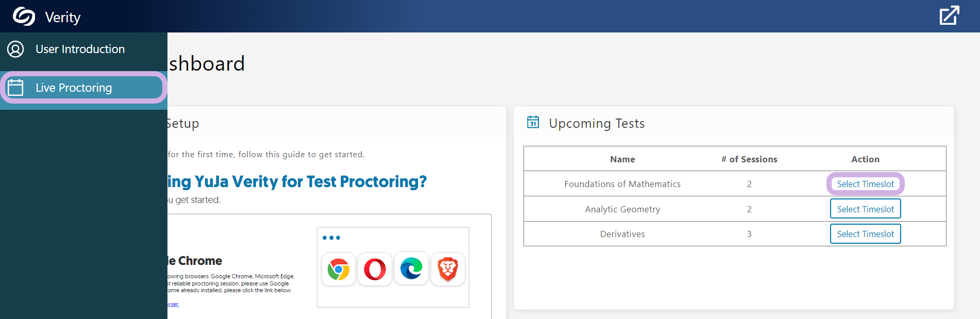Click the User Introduction profile icon
Image resolution: width=980 pixels, height=319 pixels.
pyautogui.click(x=15, y=49)
